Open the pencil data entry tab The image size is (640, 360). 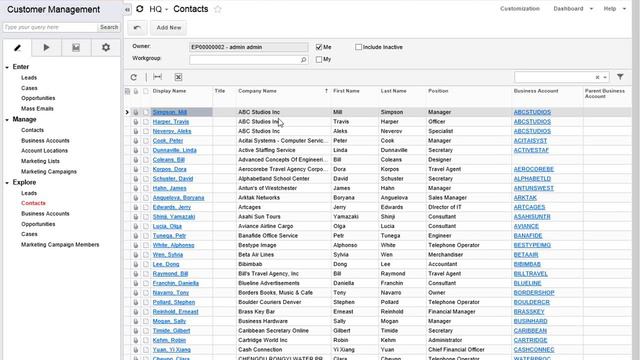[17, 48]
